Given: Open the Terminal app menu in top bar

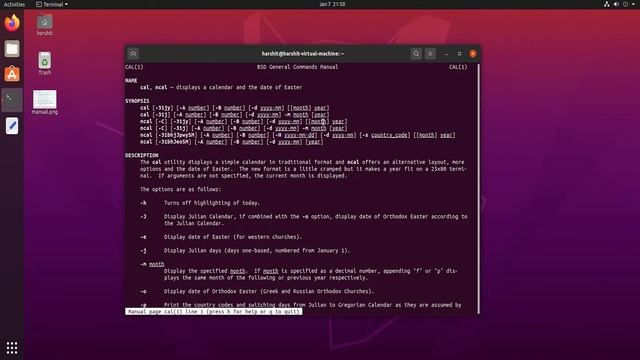Looking at the screenshot, I should [x=52, y=4].
